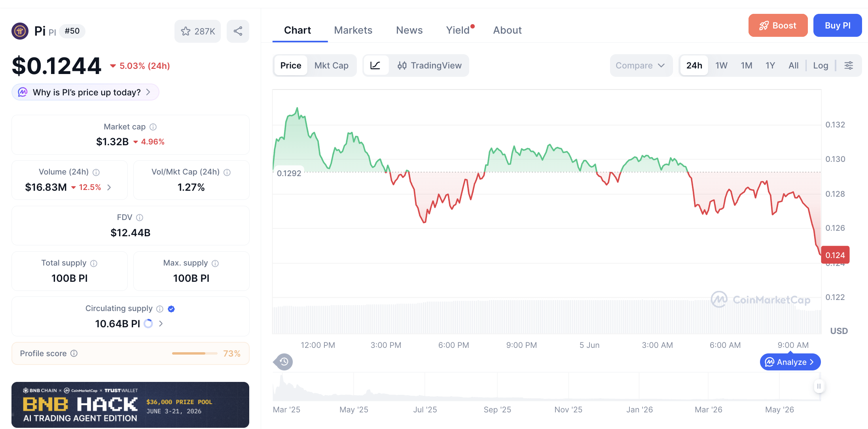Switch to the News tab
The height and width of the screenshot is (429, 868).
pyautogui.click(x=409, y=30)
